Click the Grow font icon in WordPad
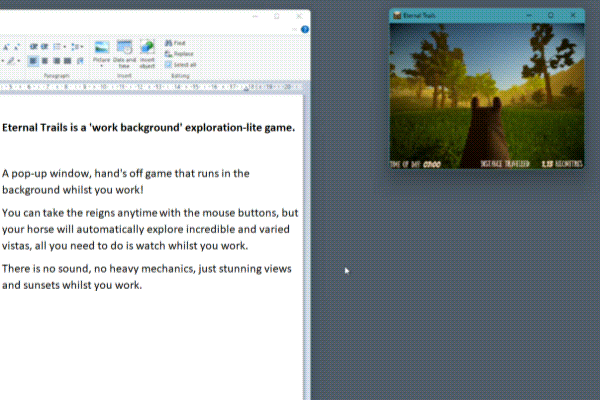This screenshot has height=400, width=600. (6, 47)
